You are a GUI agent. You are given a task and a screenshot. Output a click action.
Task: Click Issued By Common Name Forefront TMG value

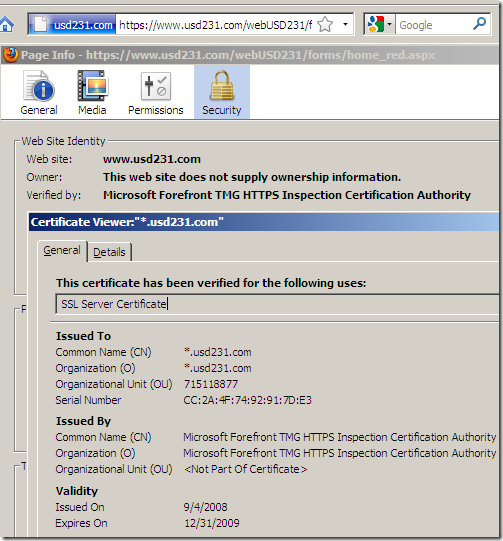339,437
